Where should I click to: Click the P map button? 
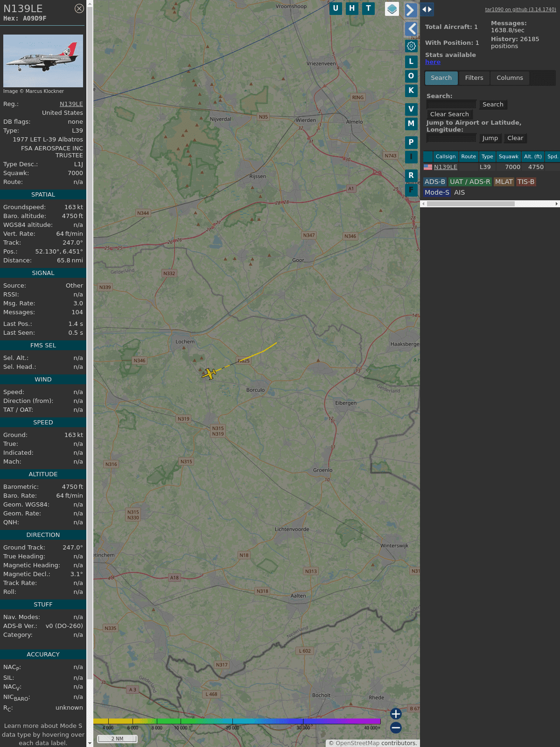point(411,142)
